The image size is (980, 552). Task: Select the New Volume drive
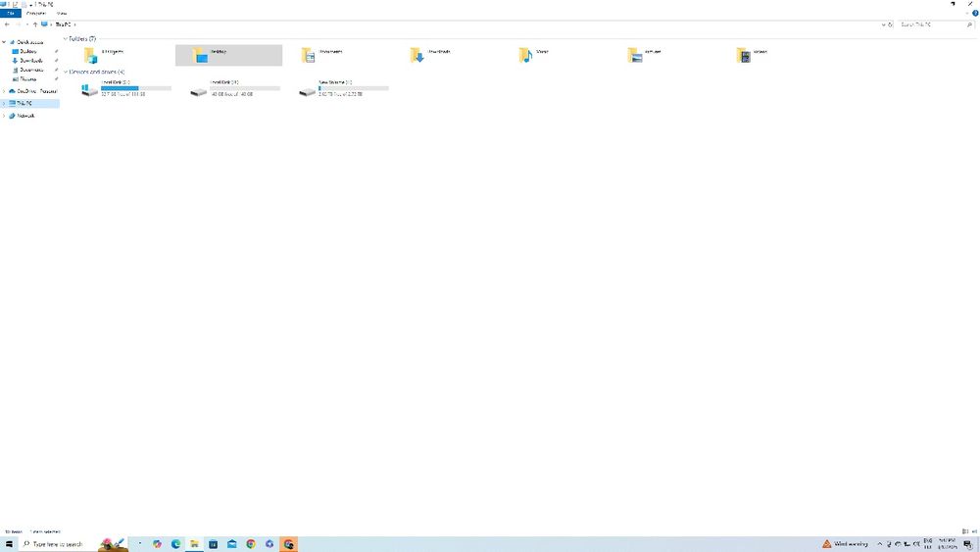(x=337, y=88)
